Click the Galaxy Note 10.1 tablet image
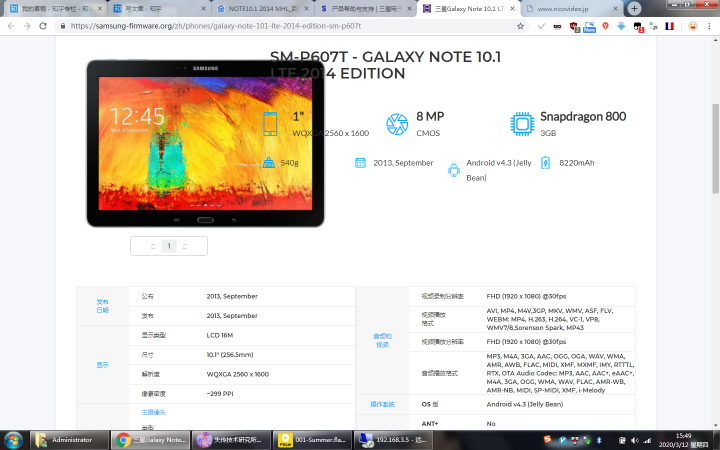This screenshot has width=720, height=450. pos(205,143)
